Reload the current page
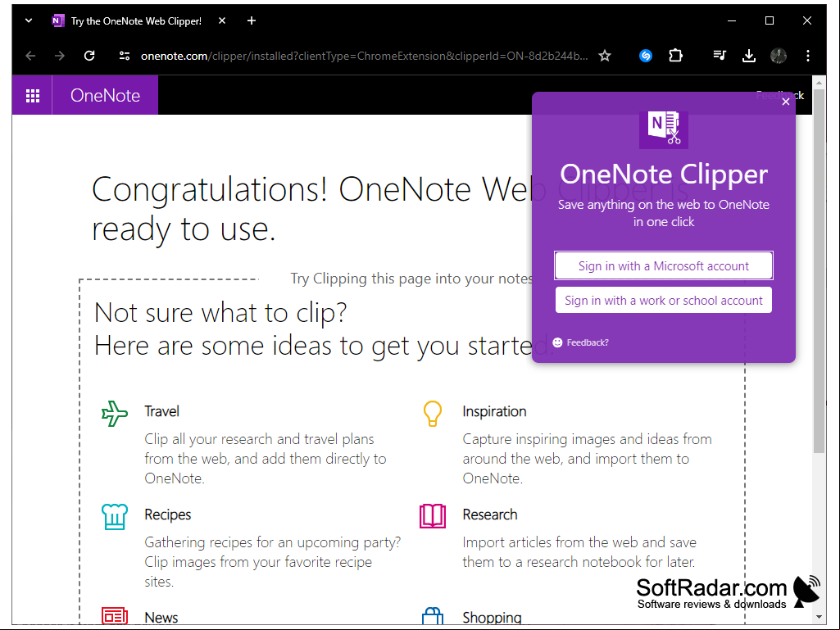The width and height of the screenshot is (840, 630). coord(89,56)
